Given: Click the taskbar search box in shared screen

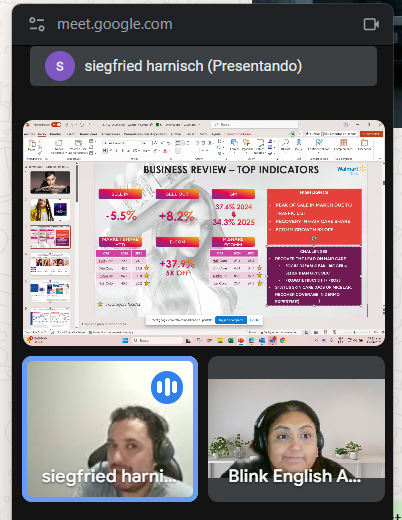Looking at the screenshot, I should tap(157, 340).
